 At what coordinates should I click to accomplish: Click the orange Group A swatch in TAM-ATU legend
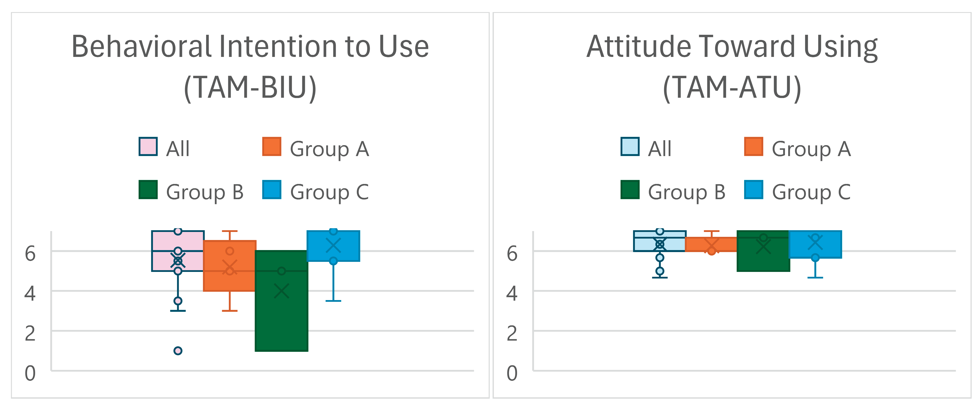coord(753,147)
